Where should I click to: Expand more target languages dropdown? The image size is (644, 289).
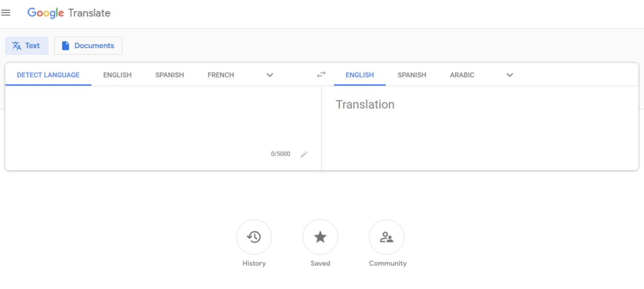coord(510,75)
